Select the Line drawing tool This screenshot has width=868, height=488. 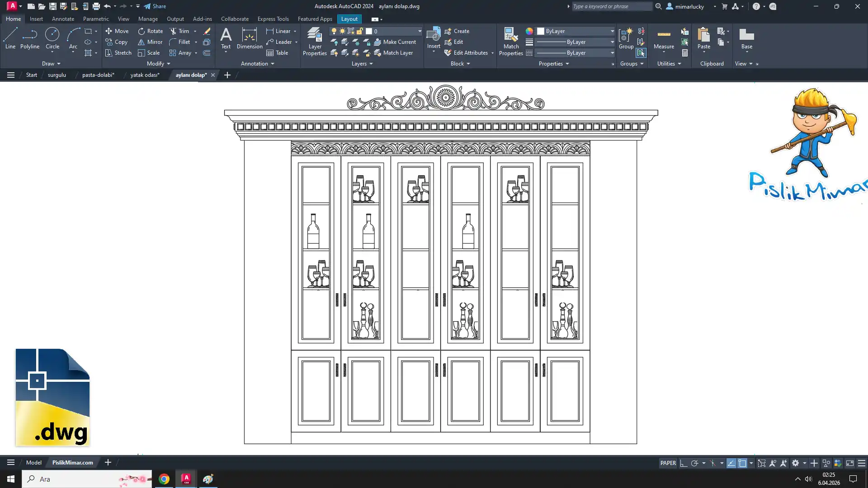[x=10, y=38]
